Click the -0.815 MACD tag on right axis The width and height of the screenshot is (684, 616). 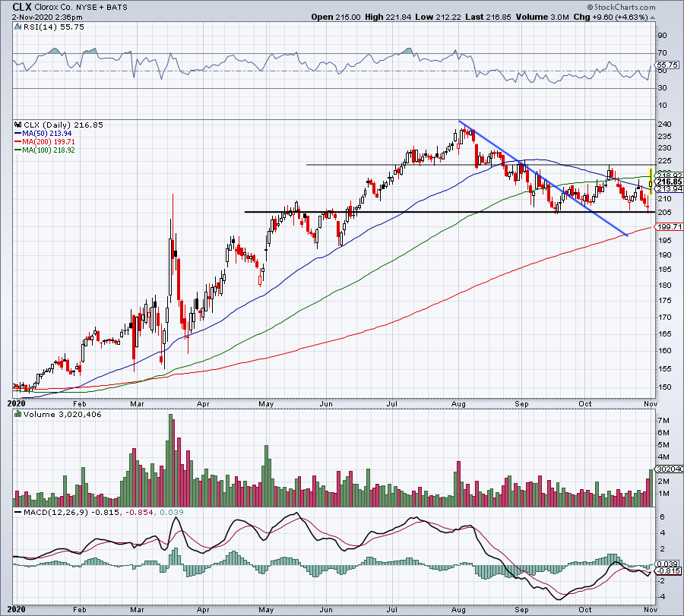[x=669, y=571]
